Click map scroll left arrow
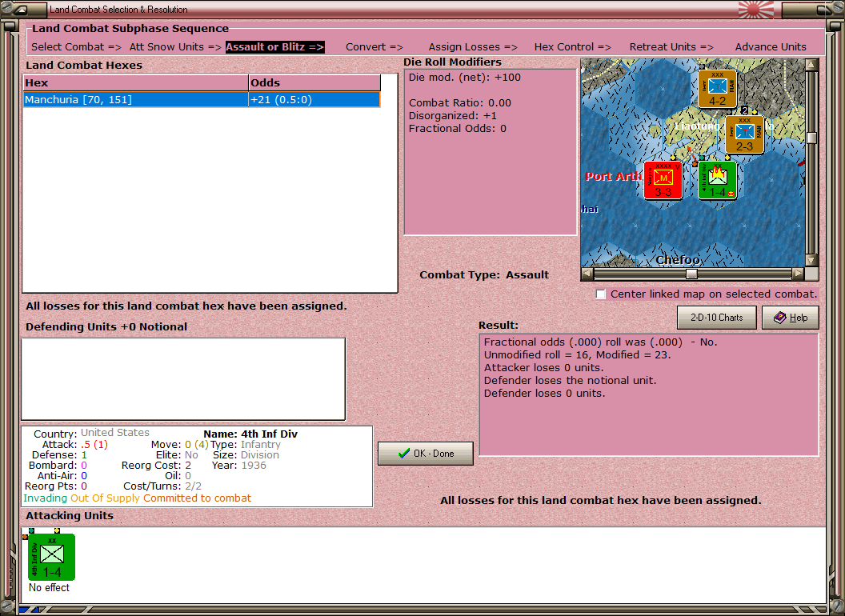 (587, 274)
